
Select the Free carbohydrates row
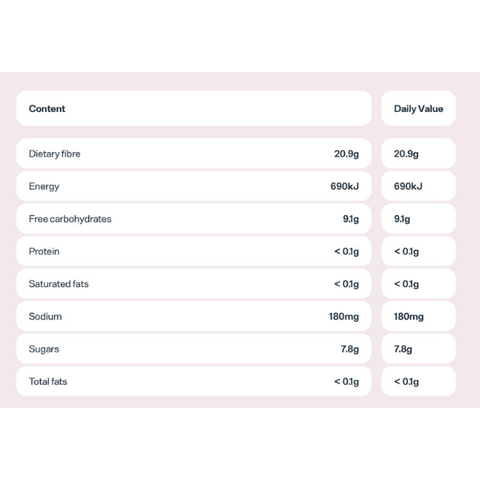(x=194, y=219)
